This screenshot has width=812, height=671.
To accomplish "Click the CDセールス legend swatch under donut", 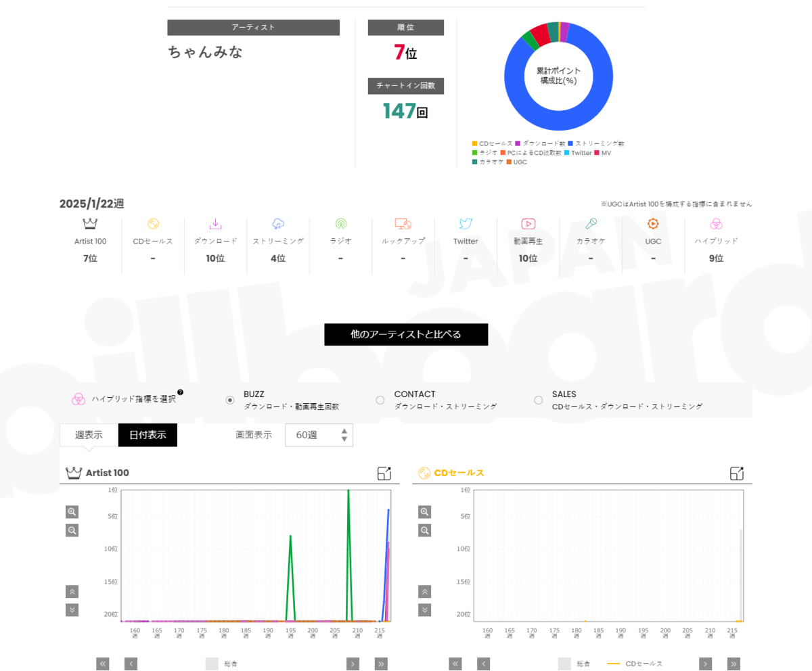I will click(474, 143).
